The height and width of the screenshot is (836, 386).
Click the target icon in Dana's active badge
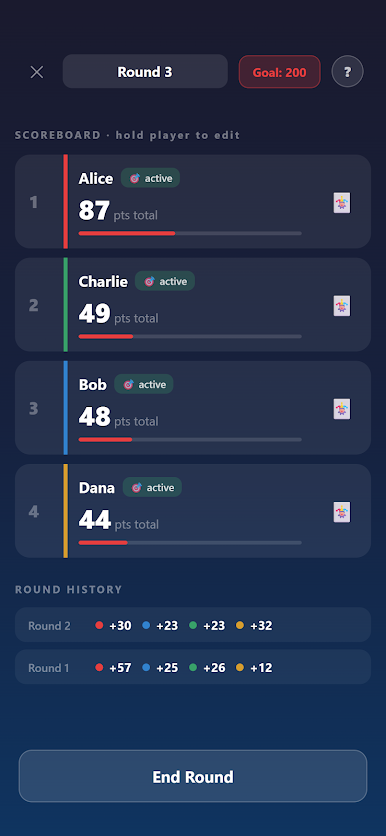(136, 488)
